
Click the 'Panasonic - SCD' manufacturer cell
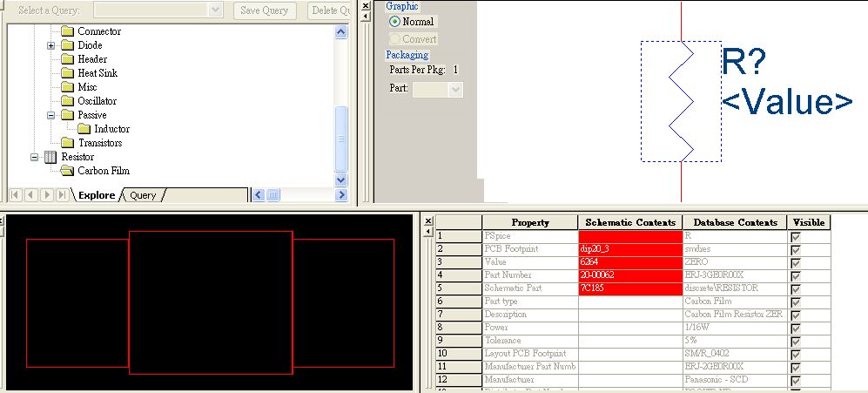735,380
